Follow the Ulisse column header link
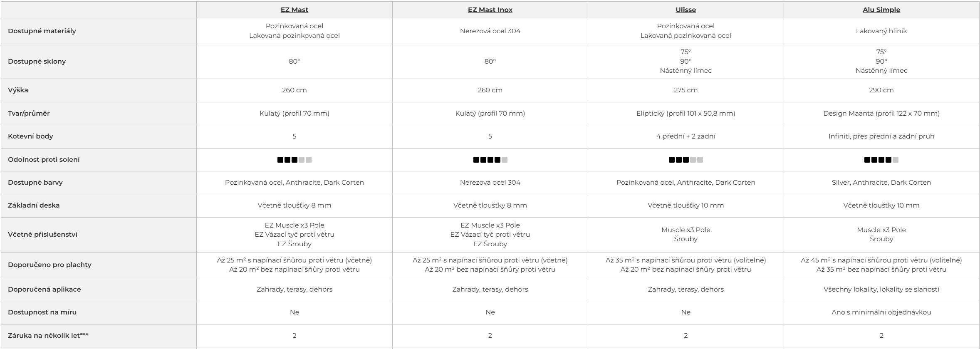Image resolution: width=980 pixels, height=349 pixels. point(686,10)
